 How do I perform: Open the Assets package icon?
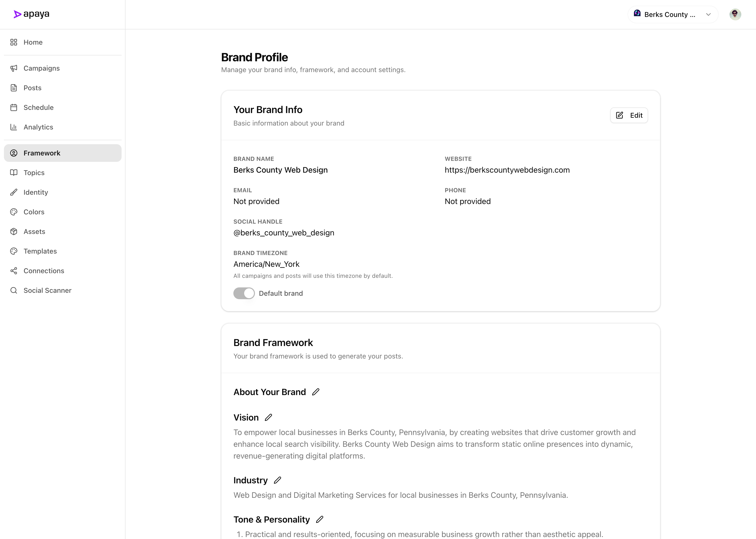click(13, 231)
